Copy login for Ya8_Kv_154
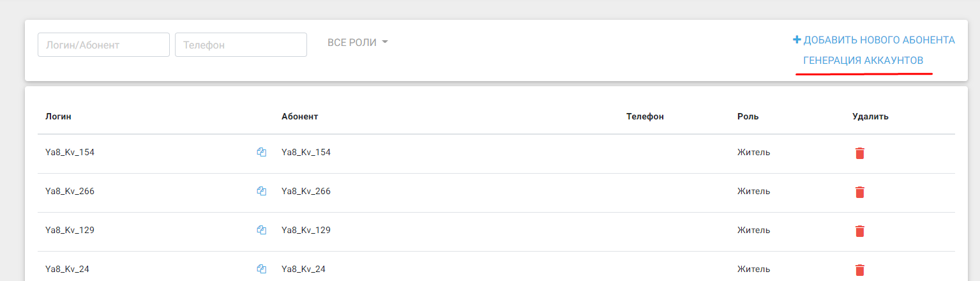The height and width of the screenshot is (281, 980). click(x=261, y=152)
